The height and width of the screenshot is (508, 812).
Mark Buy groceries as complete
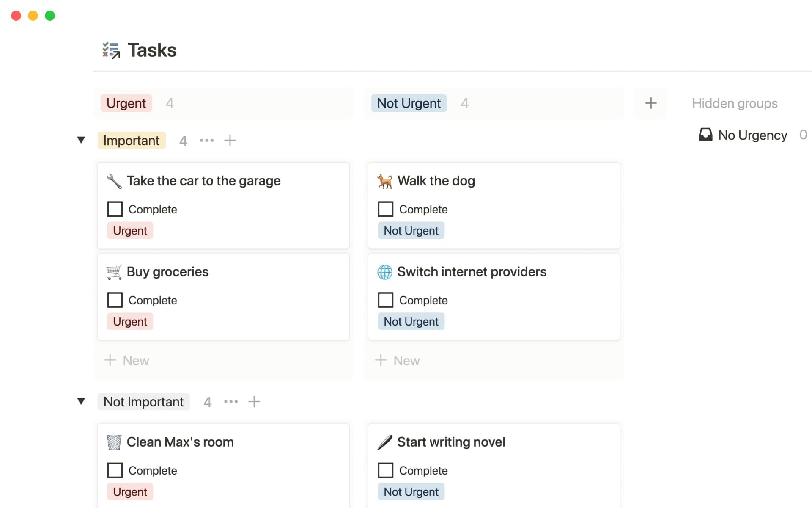(x=115, y=300)
